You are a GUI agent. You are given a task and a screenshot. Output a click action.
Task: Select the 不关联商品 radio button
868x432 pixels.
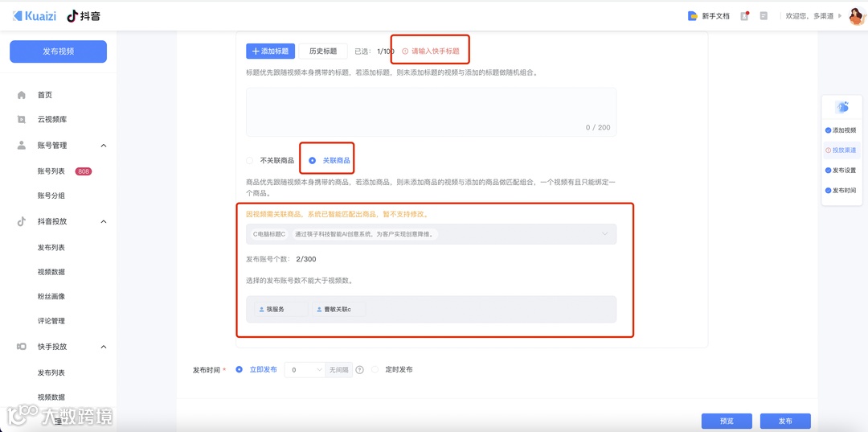tap(250, 161)
